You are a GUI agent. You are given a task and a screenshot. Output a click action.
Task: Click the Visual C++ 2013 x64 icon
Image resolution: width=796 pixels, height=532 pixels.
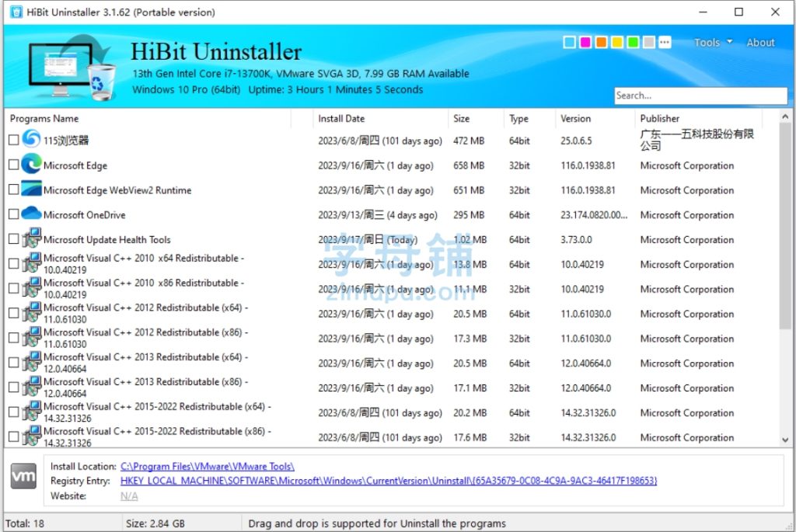(x=31, y=363)
